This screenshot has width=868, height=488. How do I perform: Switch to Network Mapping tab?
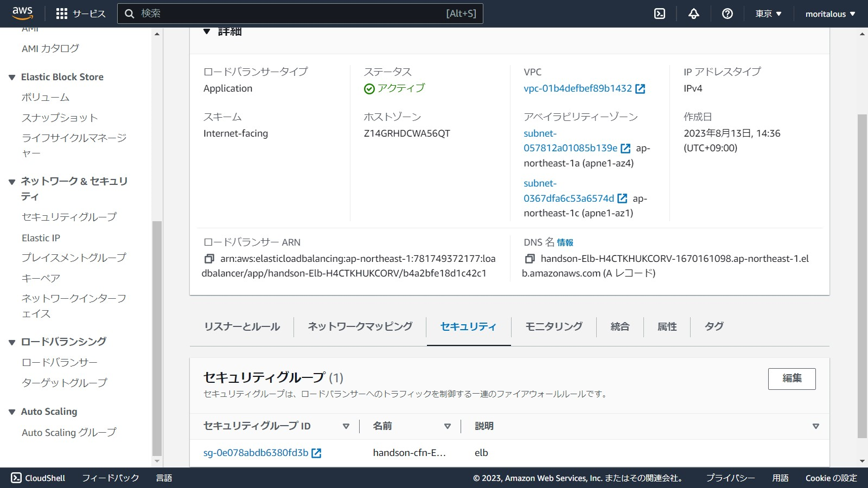(360, 326)
